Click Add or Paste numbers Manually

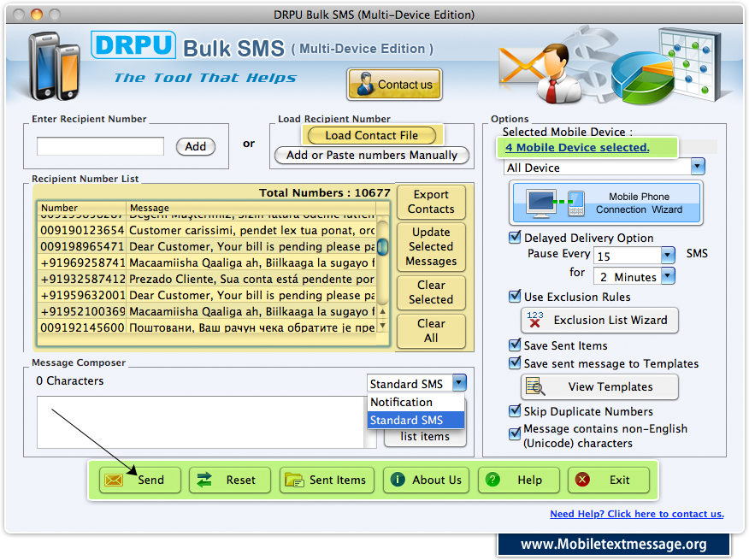click(x=372, y=156)
